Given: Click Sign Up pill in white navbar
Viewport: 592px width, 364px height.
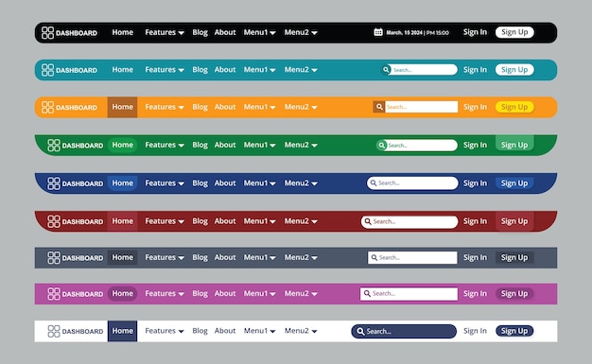Looking at the screenshot, I should [514, 331].
